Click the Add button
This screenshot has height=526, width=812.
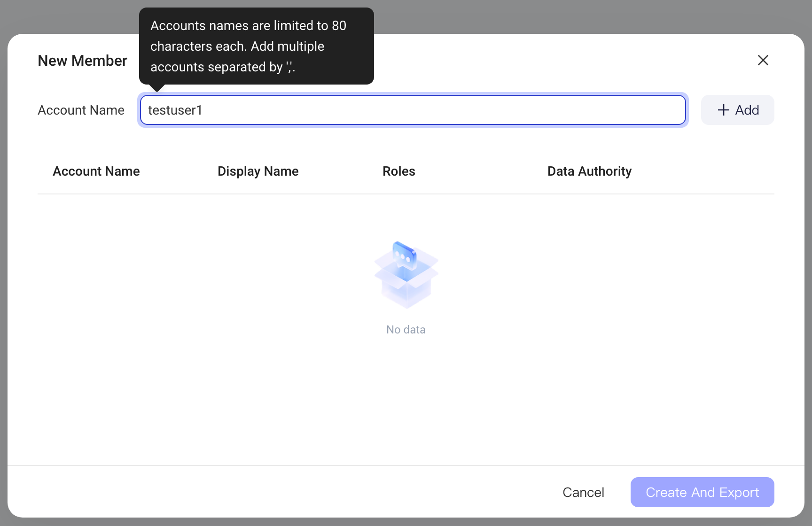coord(737,110)
